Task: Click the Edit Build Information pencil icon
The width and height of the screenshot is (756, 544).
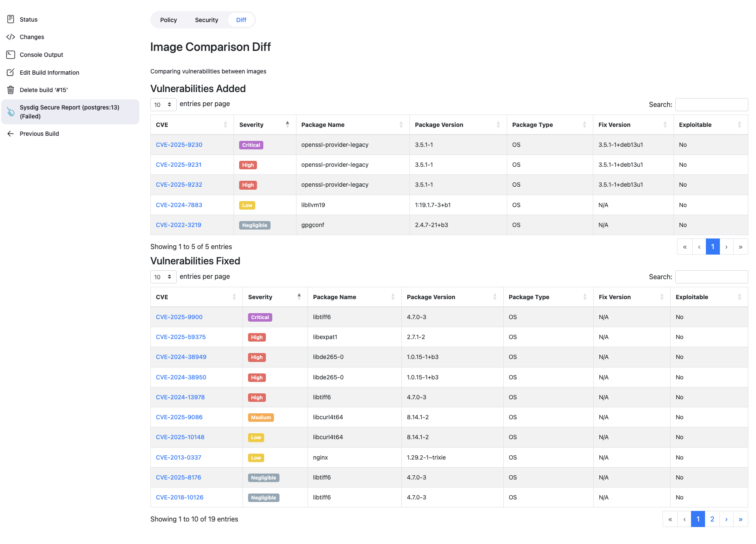Action: [11, 73]
